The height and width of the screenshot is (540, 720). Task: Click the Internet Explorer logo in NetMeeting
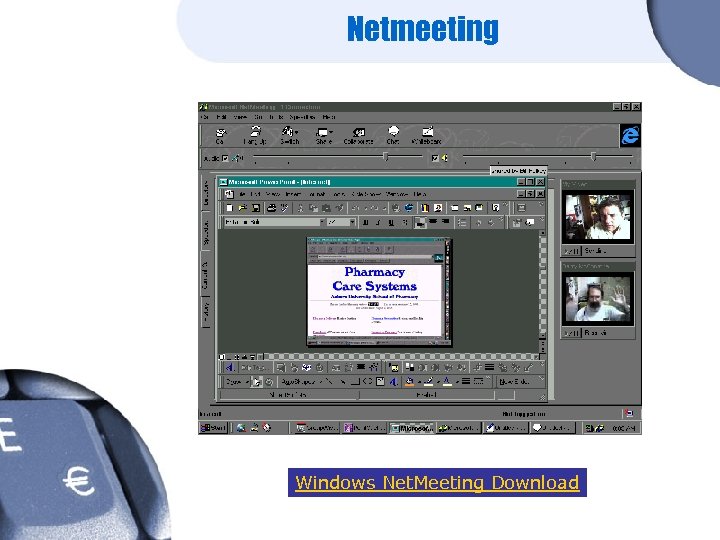pyautogui.click(x=630, y=135)
